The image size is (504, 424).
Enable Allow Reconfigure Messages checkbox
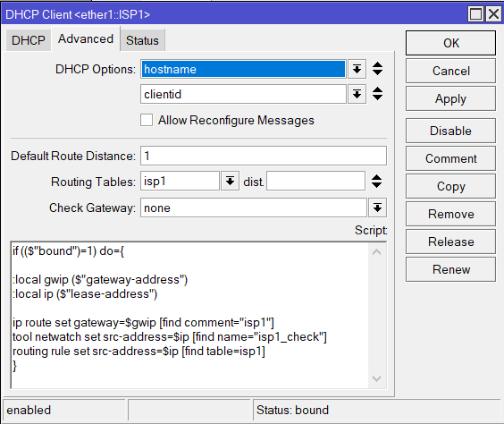[x=147, y=121]
